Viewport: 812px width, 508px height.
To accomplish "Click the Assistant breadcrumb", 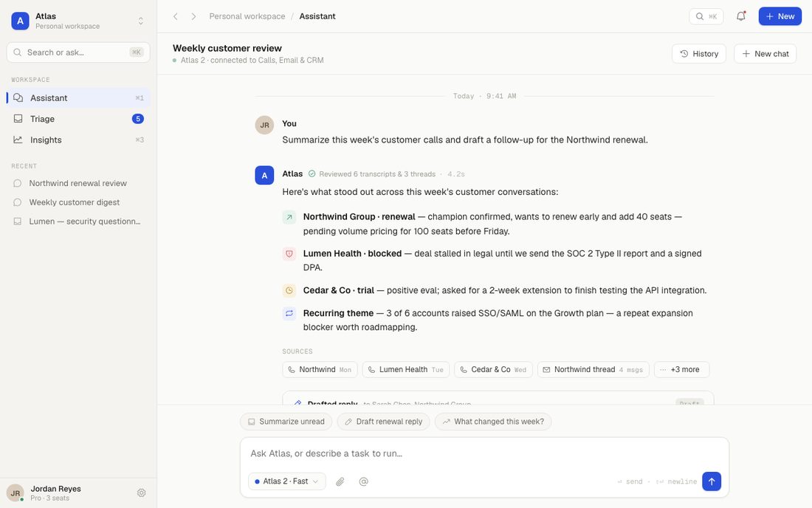I will pos(317,16).
